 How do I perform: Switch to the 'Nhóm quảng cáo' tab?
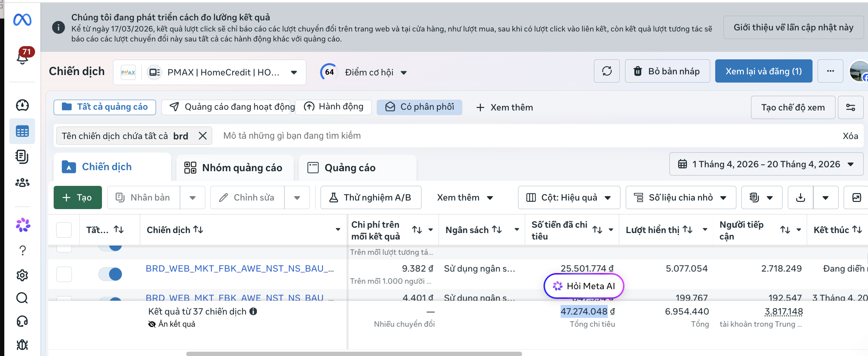coord(235,168)
